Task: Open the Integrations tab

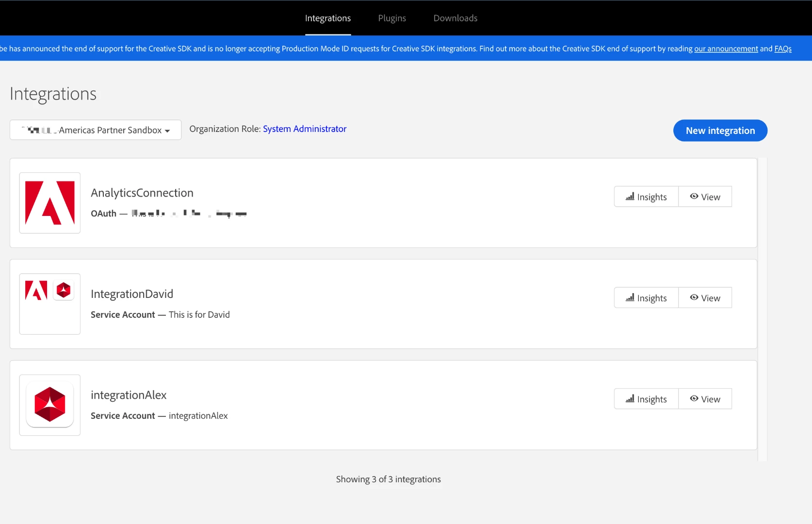Action: (x=328, y=18)
